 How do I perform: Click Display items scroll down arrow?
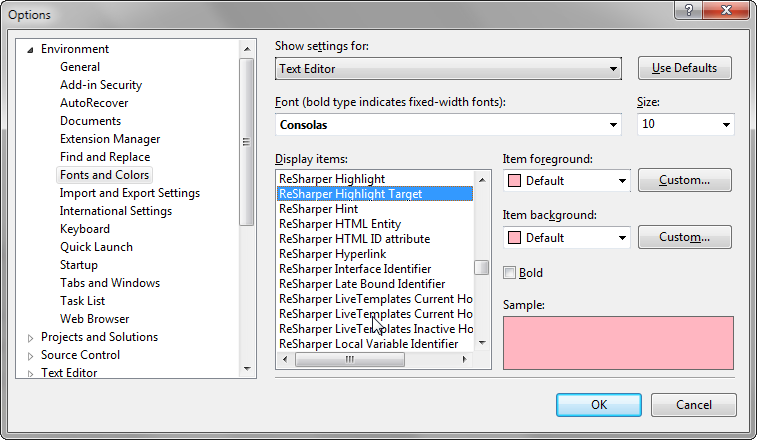click(482, 343)
